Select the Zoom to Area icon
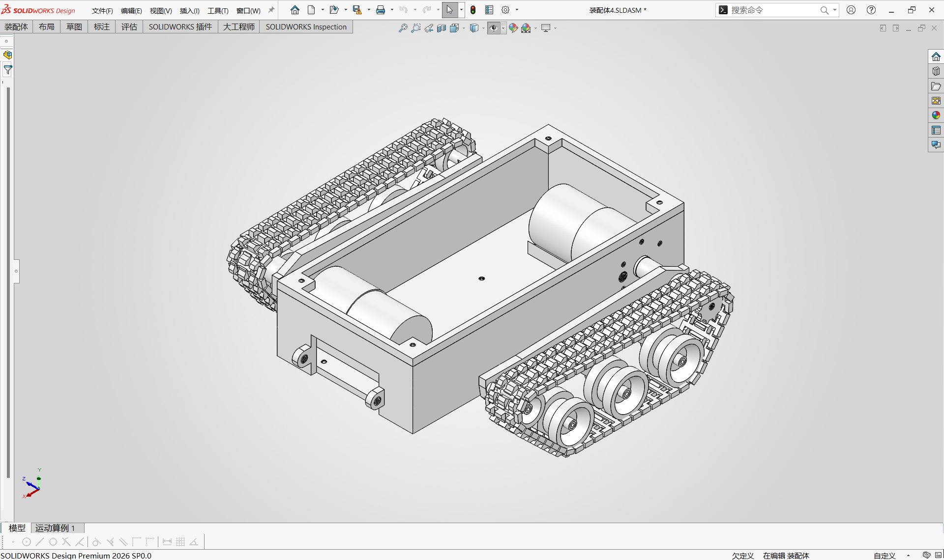 416,28
